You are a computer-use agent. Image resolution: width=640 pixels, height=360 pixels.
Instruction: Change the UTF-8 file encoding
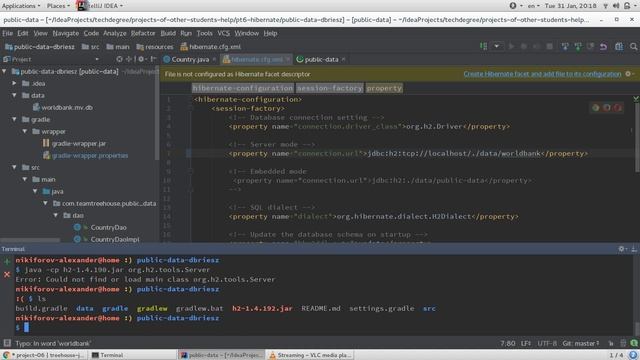pos(547,343)
